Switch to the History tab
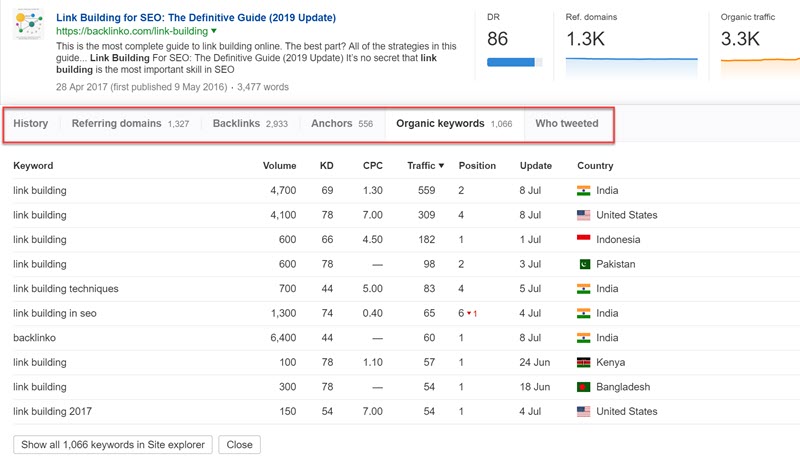The image size is (800, 459). (x=31, y=123)
